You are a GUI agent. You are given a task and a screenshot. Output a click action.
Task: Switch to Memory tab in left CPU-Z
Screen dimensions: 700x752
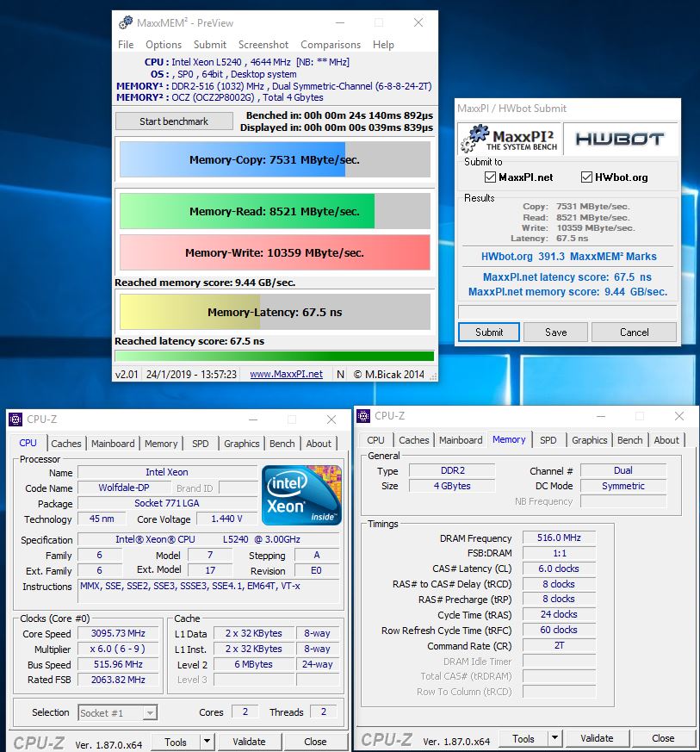click(x=161, y=444)
